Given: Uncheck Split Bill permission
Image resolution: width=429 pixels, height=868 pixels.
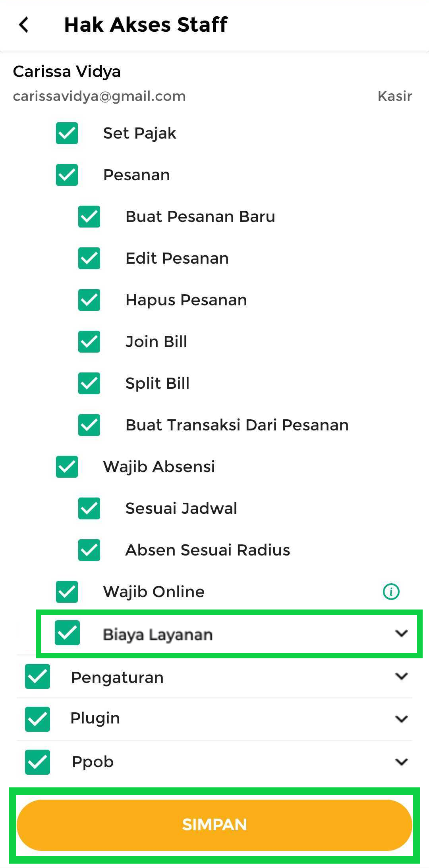Looking at the screenshot, I should (89, 383).
